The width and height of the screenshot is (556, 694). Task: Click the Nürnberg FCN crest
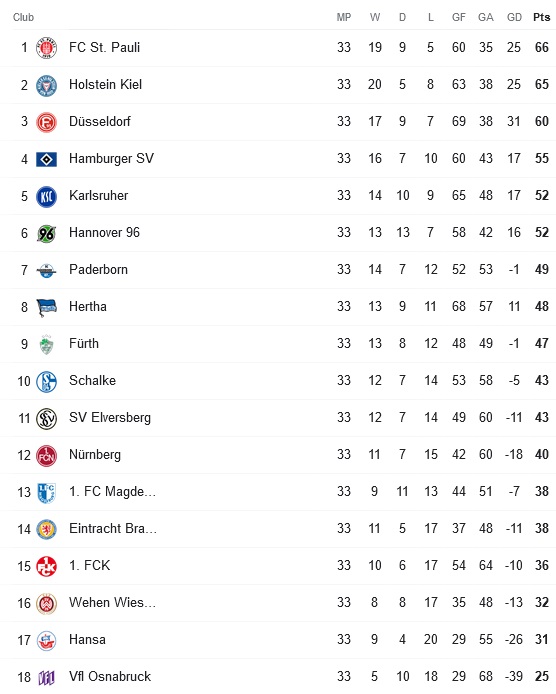coord(46,455)
